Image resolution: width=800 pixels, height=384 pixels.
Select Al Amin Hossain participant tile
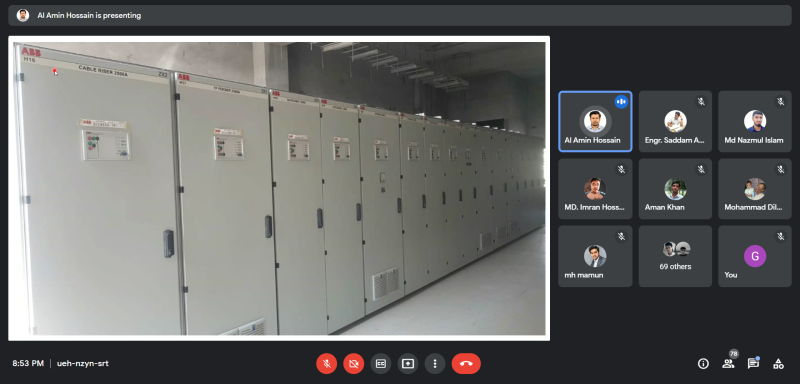point(595,121)
